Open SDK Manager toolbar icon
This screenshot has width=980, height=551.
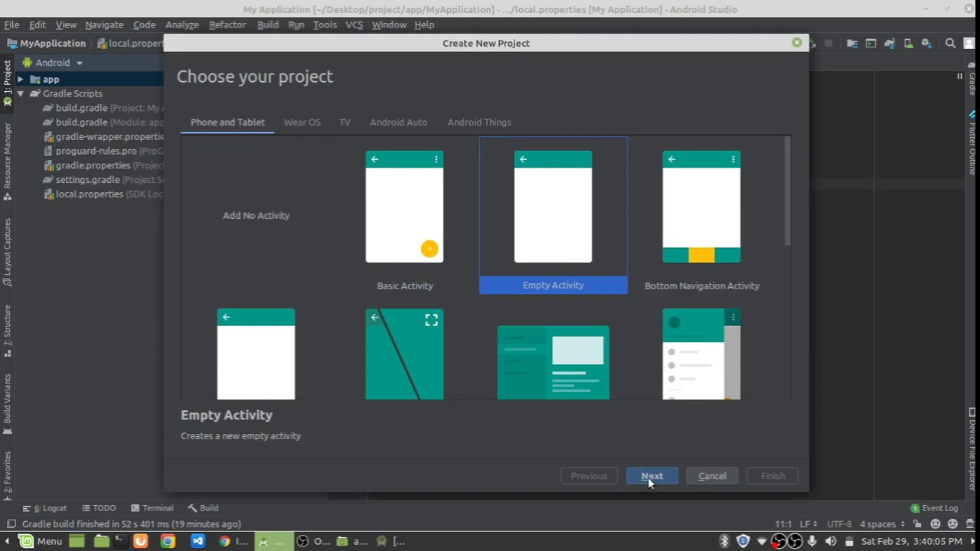pos(926,44)
